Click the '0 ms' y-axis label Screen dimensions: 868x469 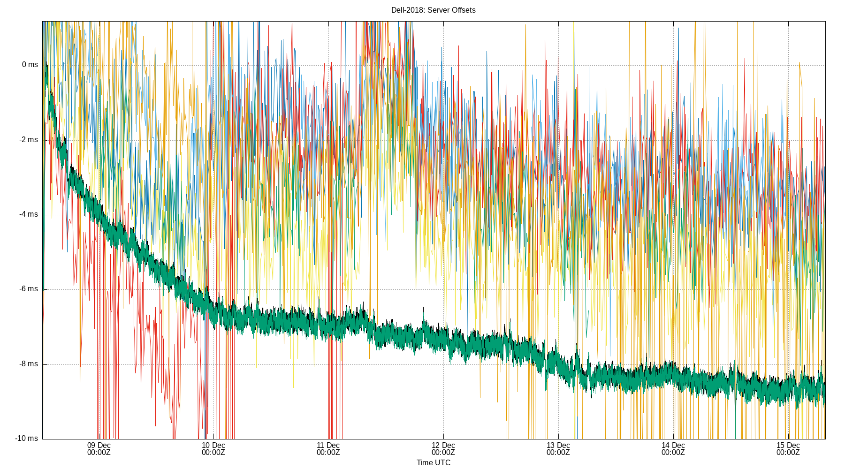click(x=29, y=65)
